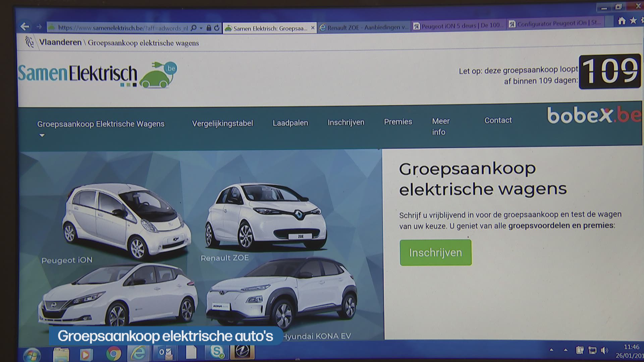Switch to the Renault ZOE tab

point(364,27)
